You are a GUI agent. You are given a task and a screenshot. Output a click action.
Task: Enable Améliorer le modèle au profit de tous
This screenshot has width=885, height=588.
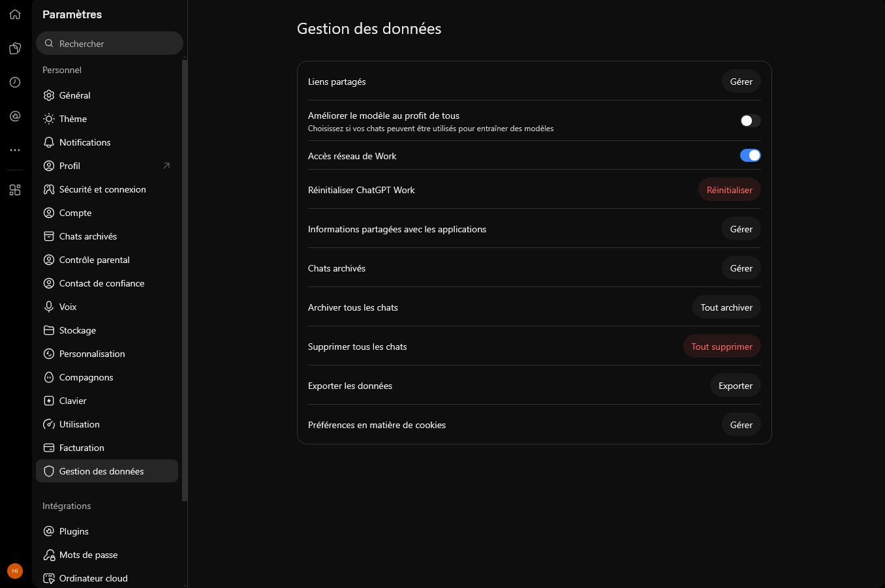coord(750,121)
